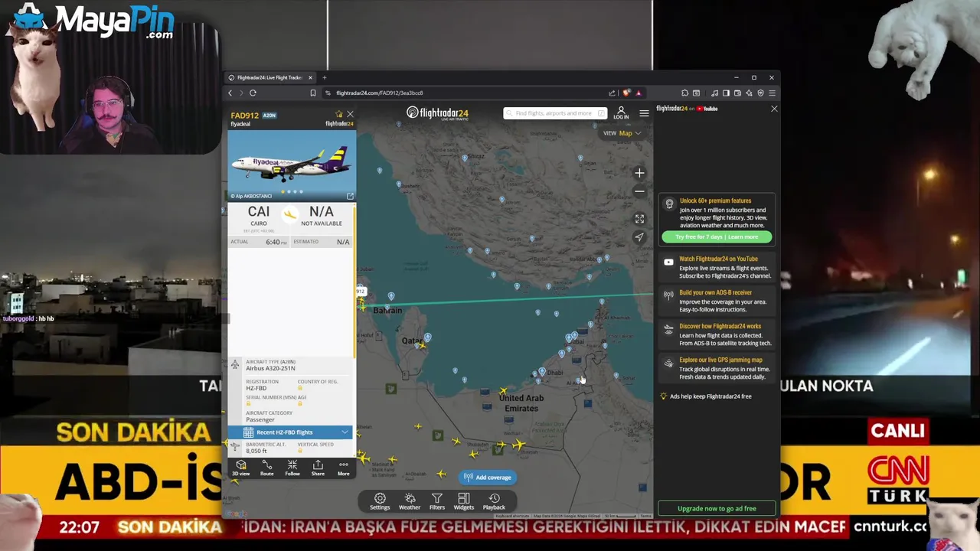Follow flight FAD912 on the map
The image size is (980, 551).
(292, 468)
